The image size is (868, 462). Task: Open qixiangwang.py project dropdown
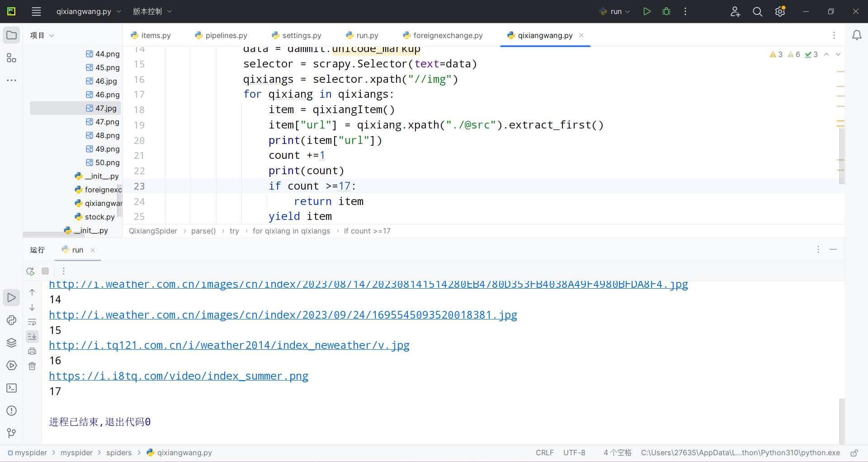(89, 11)
